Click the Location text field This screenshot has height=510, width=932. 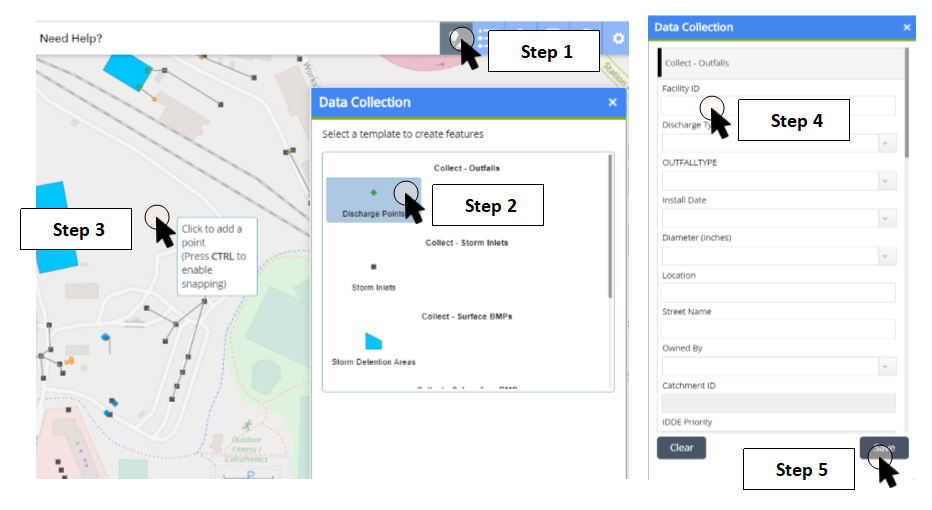pyautogui.click(x=778, y=292)
